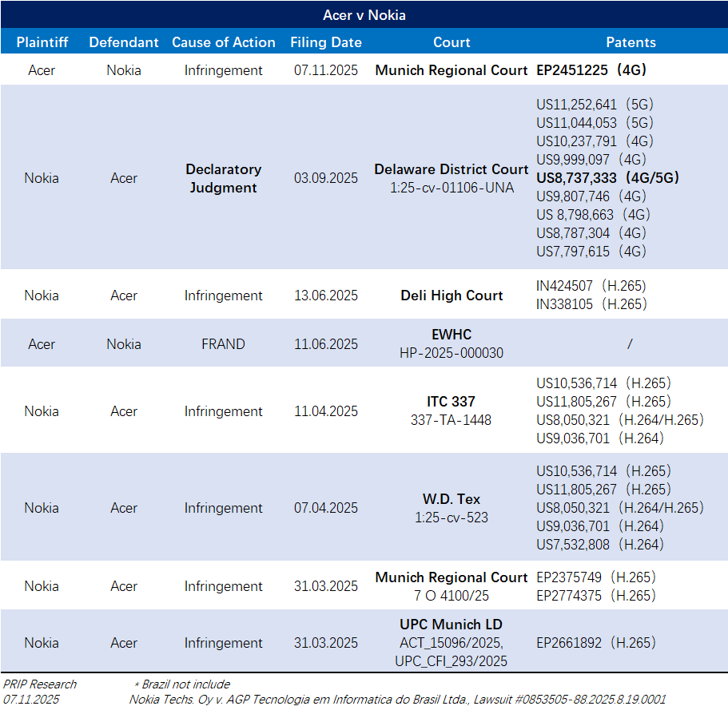Click the 'Acer v Nokia' table title
The height and width of the screenshot is (710, 728).
pos(364,15)
